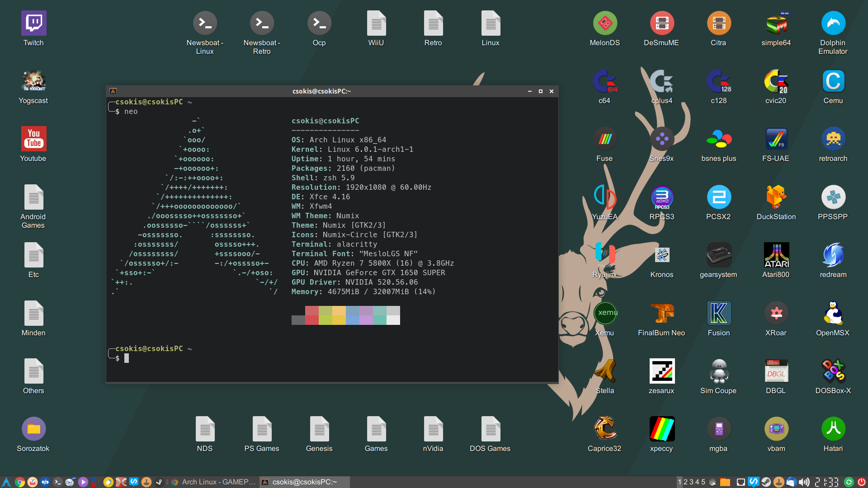Open the Twitch desktop launcher
The width and height of the screenshot is (868, 488).
(x=33, y=23)
